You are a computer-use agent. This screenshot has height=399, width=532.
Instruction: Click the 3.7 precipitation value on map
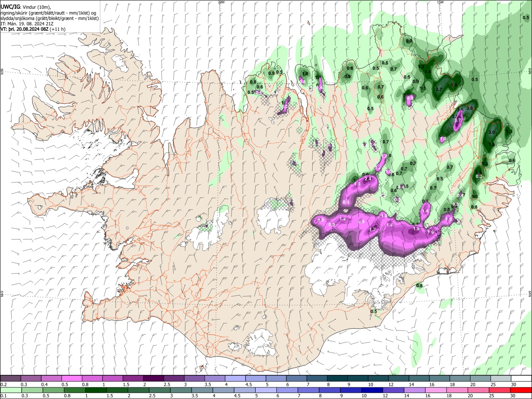458,120
